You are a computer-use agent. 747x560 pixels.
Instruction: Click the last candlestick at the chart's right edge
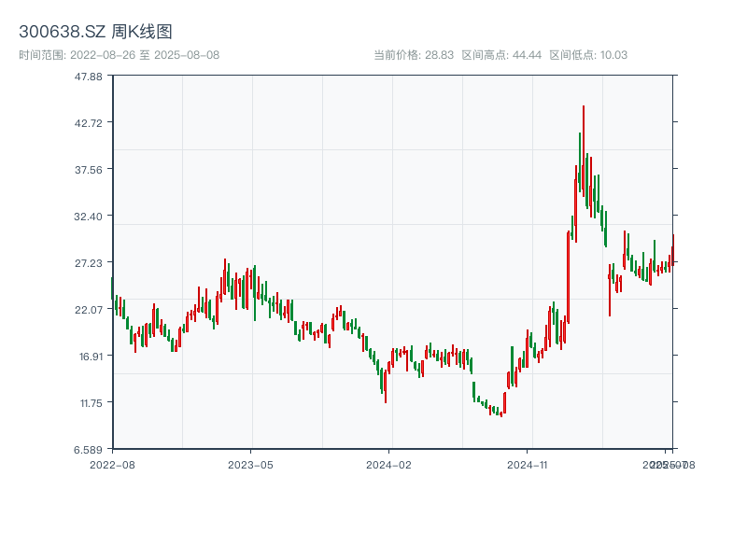pyautogui.click(x=672, y=250)
